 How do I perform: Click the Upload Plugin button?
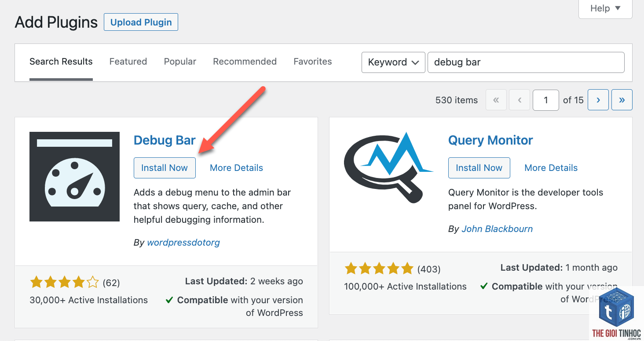pyautogui.click(x=141, y=22)
